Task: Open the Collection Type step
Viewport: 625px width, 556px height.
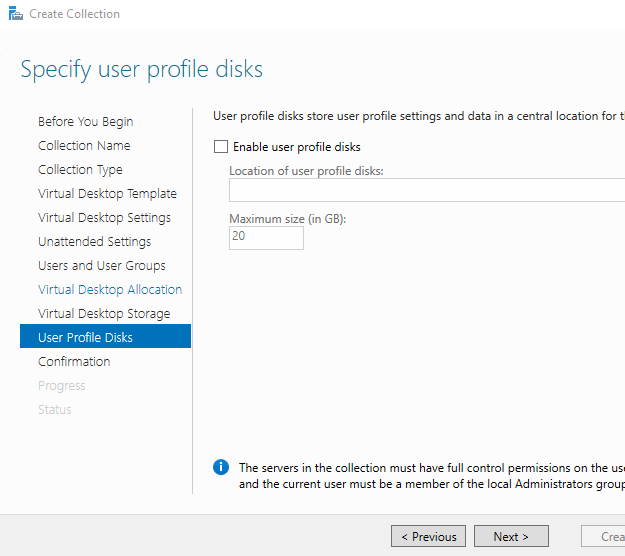Action: click(80, 170)
